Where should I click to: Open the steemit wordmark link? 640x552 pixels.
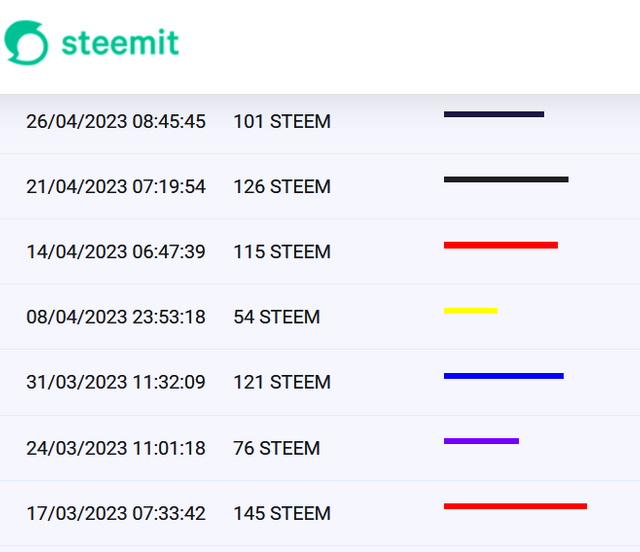(x=120, y=42)
